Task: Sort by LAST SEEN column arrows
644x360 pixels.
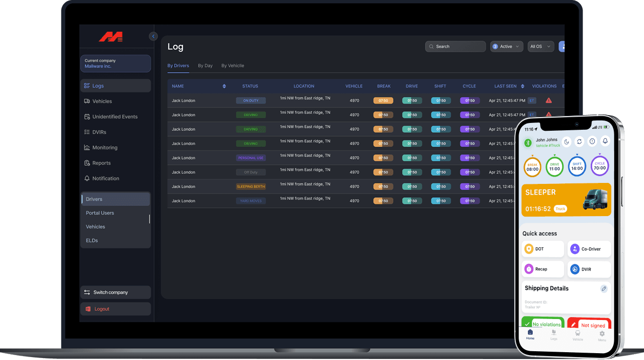Action: coord(523,86)
